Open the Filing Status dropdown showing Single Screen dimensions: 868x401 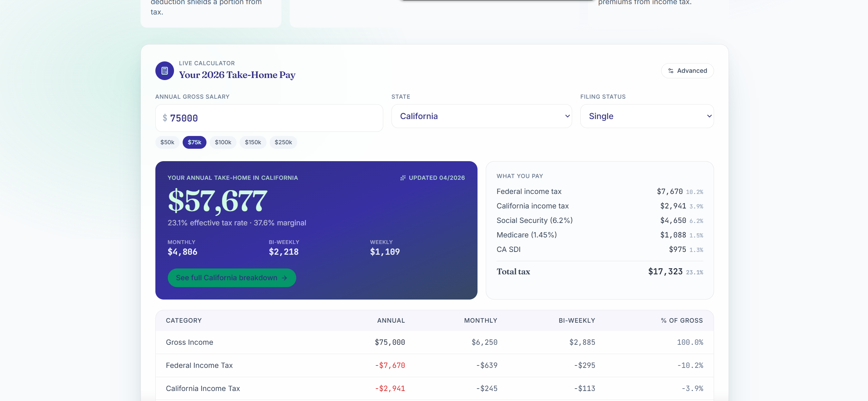point(647,116)
